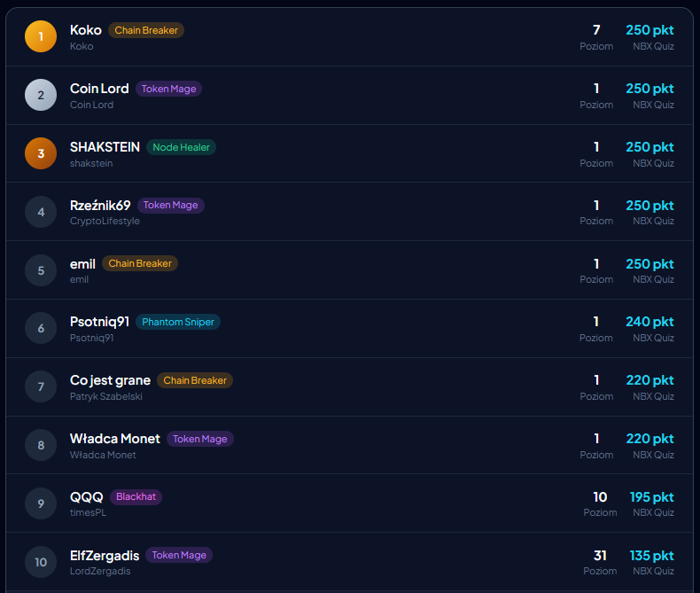The height and width of the screenshot is (593, 700).
Task: Click SHAKSTEIN's Node Healer badge
Action: pos(182,147)
